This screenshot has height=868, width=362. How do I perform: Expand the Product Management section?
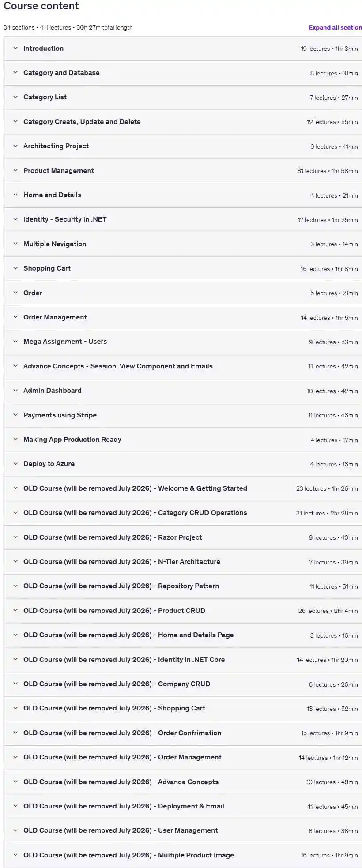pos(183,170)
